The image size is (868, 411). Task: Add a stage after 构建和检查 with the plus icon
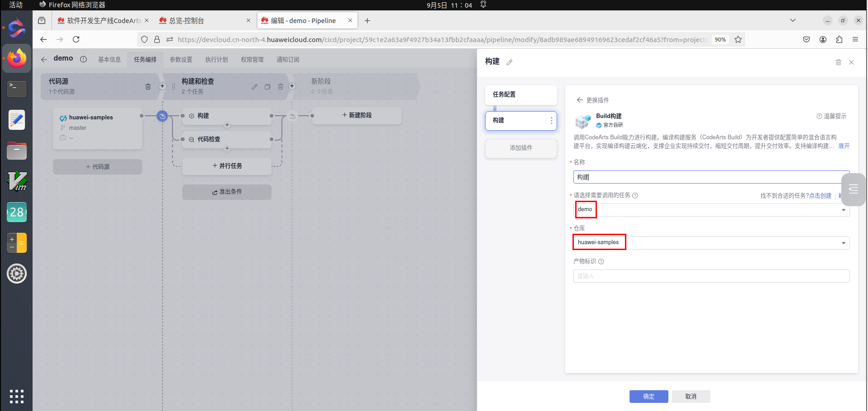(292, 86)
